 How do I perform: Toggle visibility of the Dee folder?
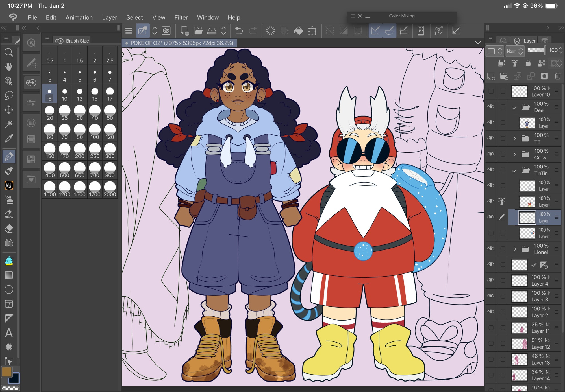491,107
